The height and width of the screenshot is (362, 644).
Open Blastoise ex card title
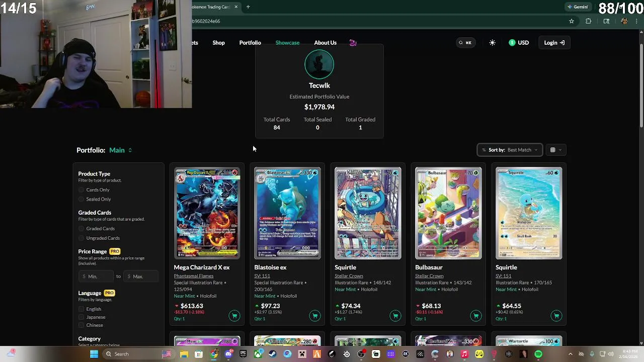(270, 267)
